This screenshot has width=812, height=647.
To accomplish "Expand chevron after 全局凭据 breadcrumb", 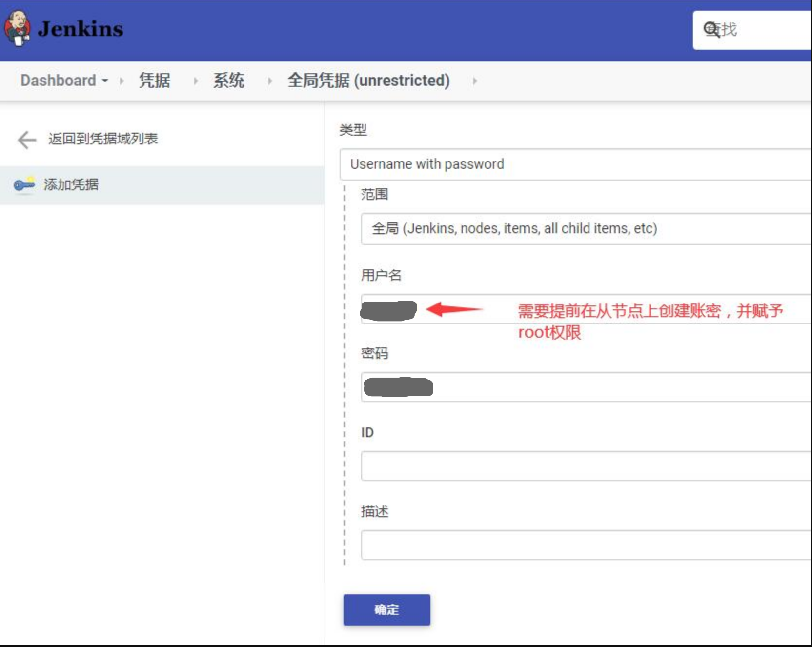I will [475, 81].
